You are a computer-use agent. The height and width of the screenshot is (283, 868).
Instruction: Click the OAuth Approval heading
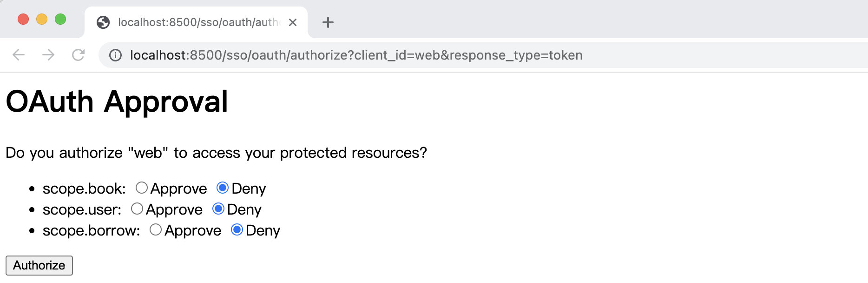117,101
